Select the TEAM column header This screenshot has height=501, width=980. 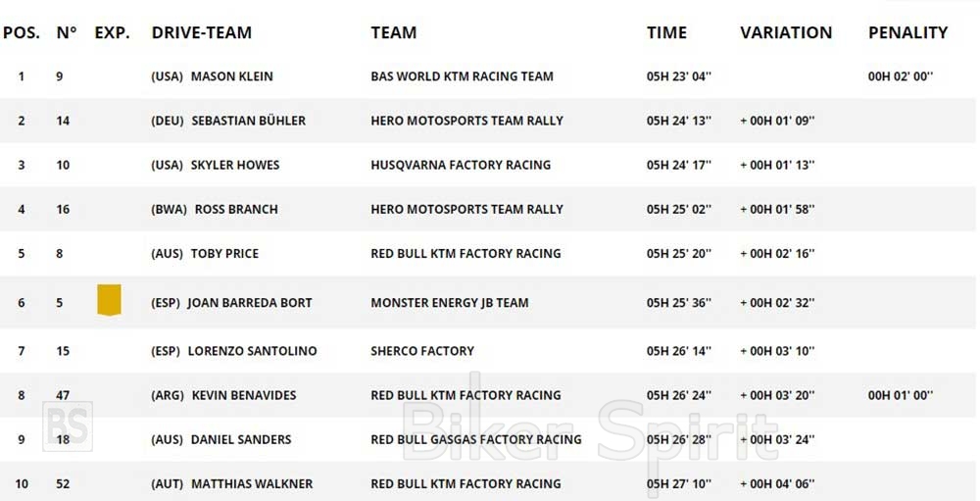click(393, 32)
